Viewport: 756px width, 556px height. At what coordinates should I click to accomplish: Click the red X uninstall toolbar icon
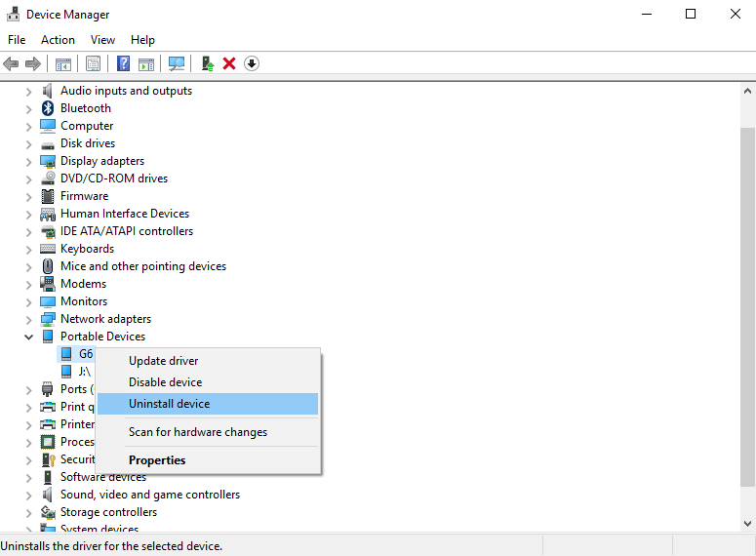point(229,63)
